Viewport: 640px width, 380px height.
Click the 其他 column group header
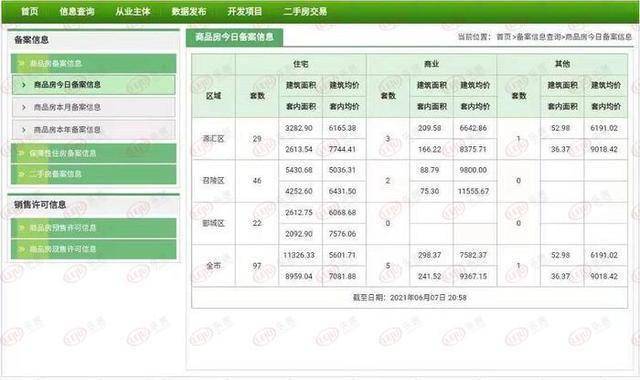[x=562, y=64]
